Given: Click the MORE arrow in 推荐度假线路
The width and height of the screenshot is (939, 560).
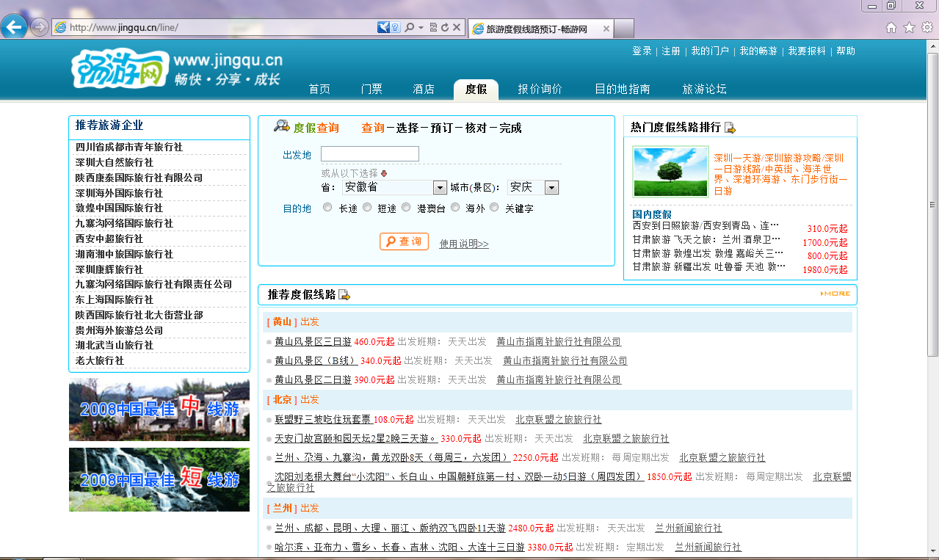Looking at the screenshot, I should 835,294.
